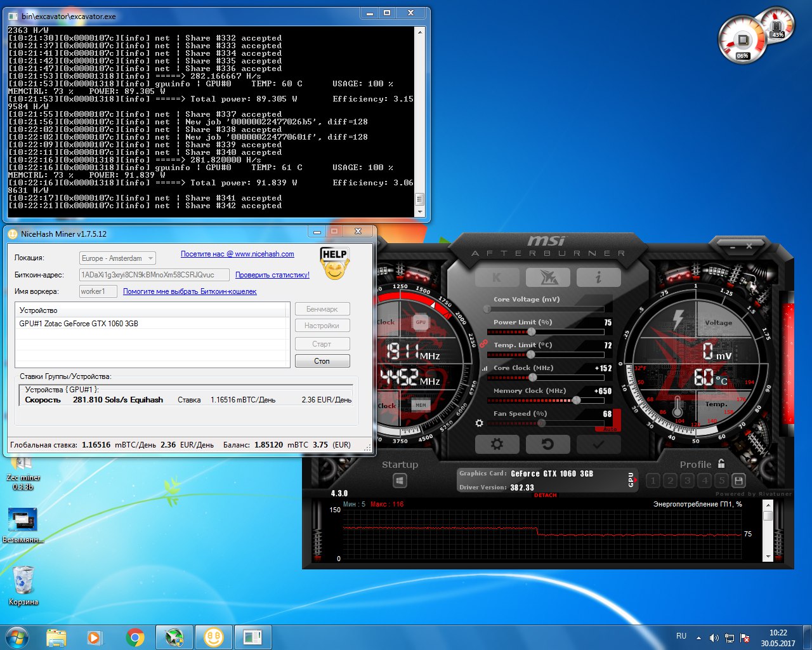Adjust the Temp. Limit slider
Screen dimensions: 812x650
click(546, 355)
